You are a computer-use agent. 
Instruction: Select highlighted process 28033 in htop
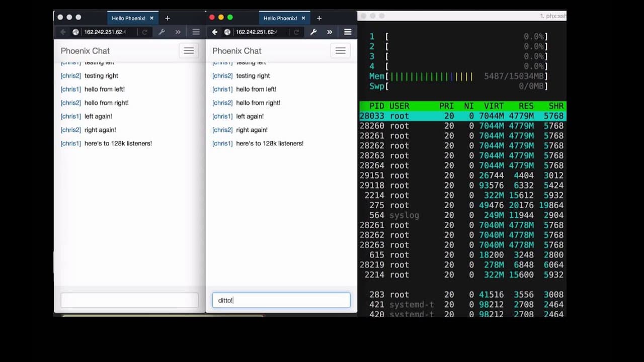coord(463,116)
